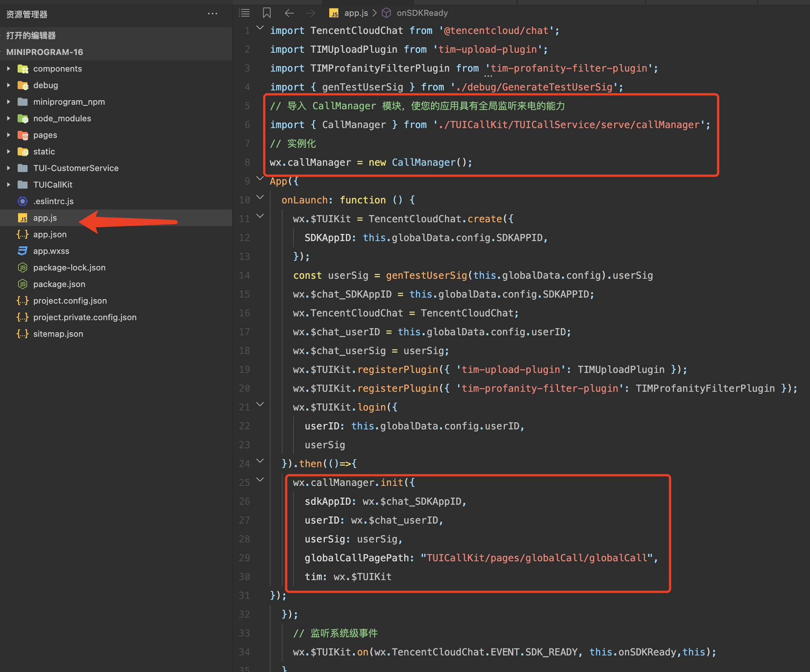Click the forward navigation arrow
This screenshot has height=672, width=810.
tap(310, 13)
